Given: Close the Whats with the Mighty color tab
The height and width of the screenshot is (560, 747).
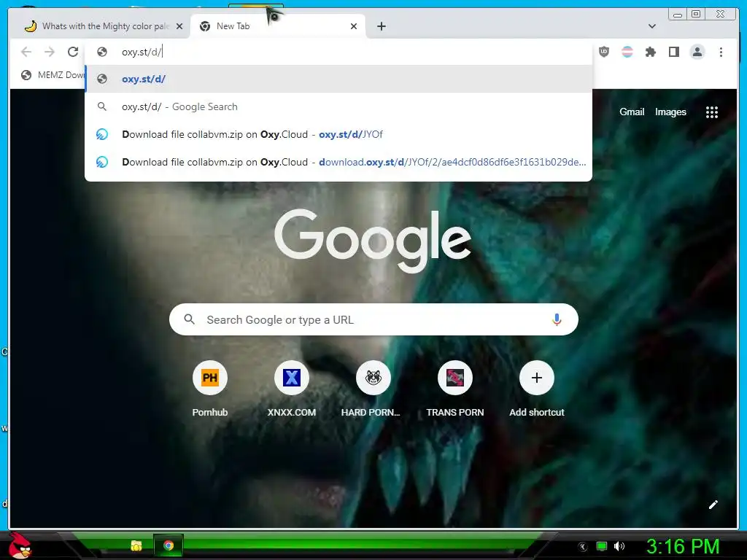Looking at the screenshot, I should tap(179, 27).
